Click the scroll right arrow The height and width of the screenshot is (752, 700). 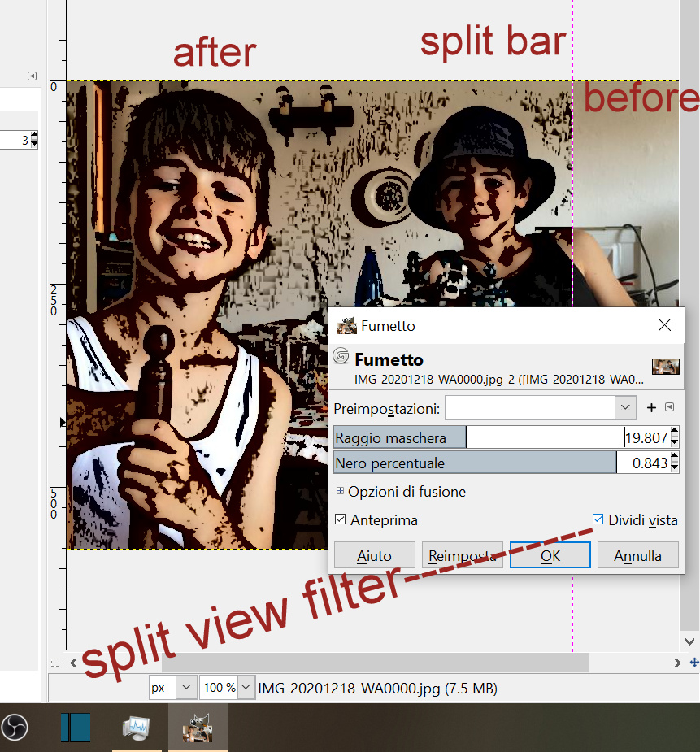click(x=677, y=663)
